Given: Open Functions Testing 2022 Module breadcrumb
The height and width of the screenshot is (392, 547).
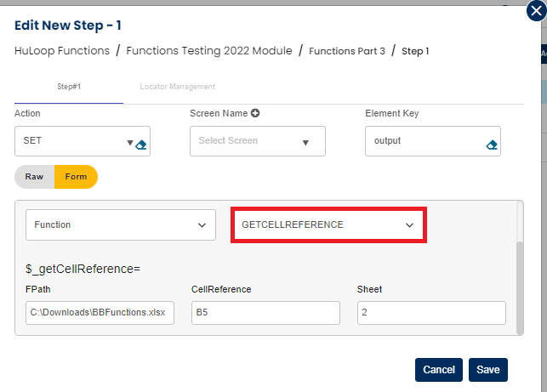Looking at the screenshot, I should (x=208, y=51).
